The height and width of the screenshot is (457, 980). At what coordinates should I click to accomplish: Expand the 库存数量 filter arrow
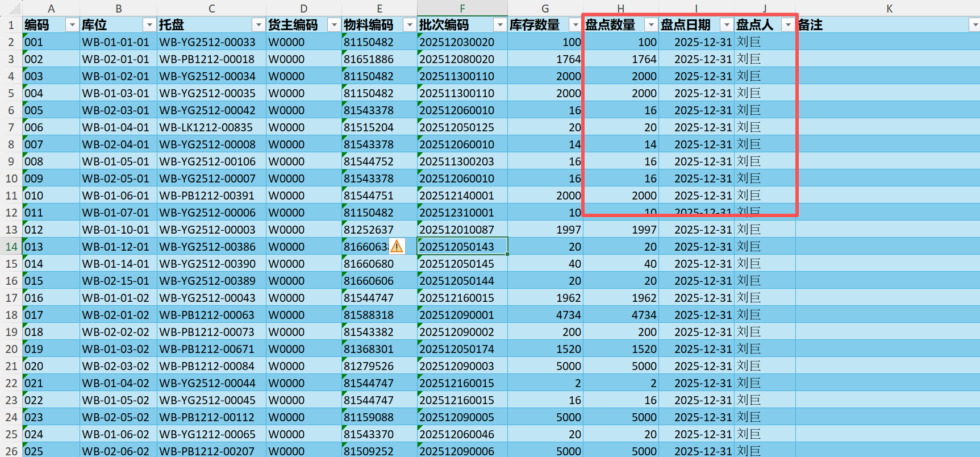point(575,25)
